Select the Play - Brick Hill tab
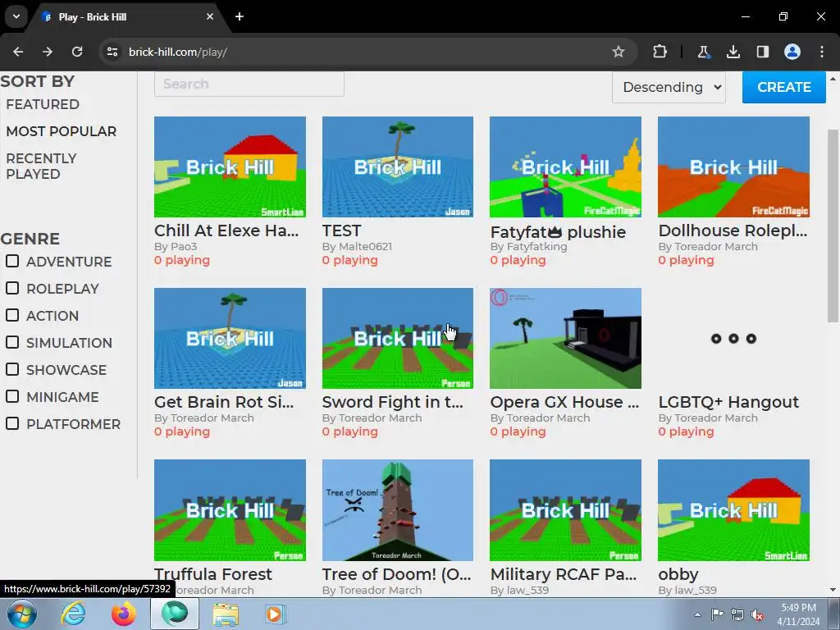Viewport: 840px width, 630px height. point(129,16)
